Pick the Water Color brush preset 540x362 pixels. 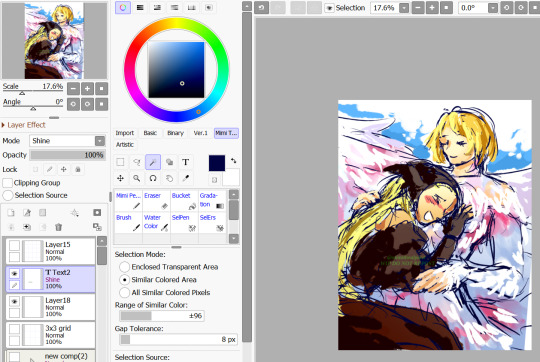[x=156, y=222]
